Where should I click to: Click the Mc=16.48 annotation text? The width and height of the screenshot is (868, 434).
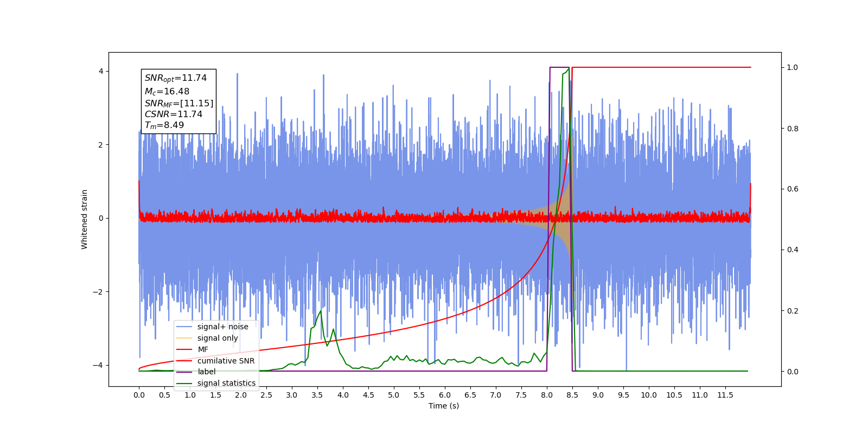coord(167,92)
